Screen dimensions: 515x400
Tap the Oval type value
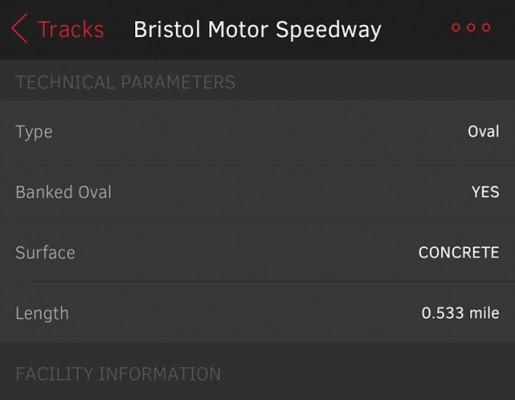click(x=483, y=131)
